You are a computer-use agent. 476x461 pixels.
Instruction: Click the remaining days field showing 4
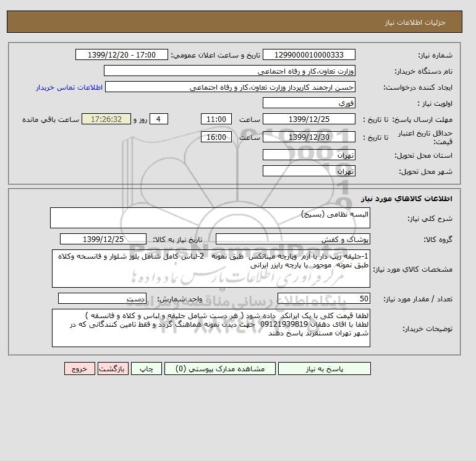coord(158,119)
